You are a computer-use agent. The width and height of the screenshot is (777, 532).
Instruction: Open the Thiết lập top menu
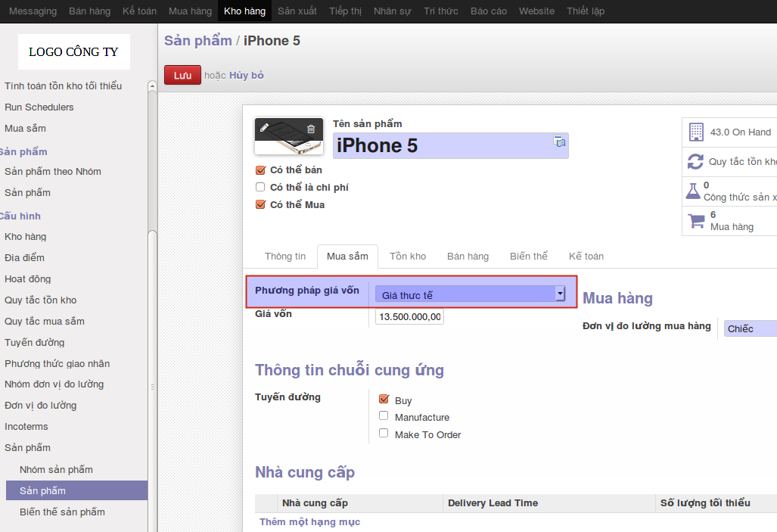pyautogui.click(x=586, y=11)
